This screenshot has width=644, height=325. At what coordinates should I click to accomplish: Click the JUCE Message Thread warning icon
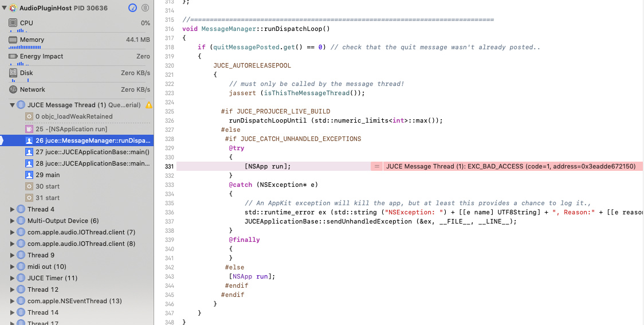pyautogui.click(x=148, y=105)
